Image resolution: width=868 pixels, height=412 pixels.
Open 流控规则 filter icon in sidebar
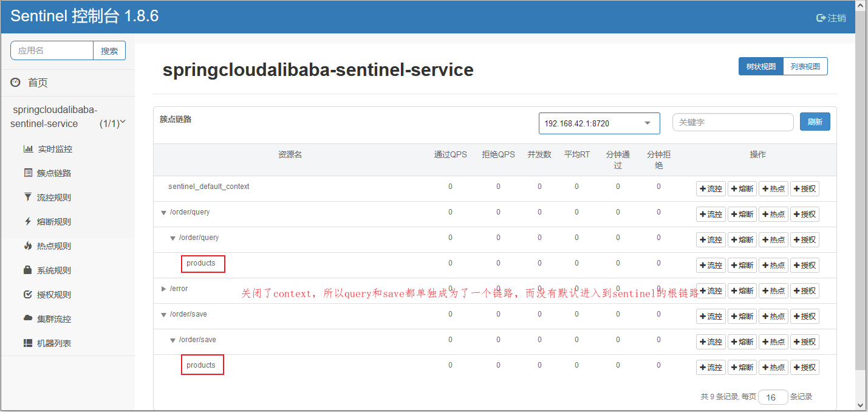28,197
